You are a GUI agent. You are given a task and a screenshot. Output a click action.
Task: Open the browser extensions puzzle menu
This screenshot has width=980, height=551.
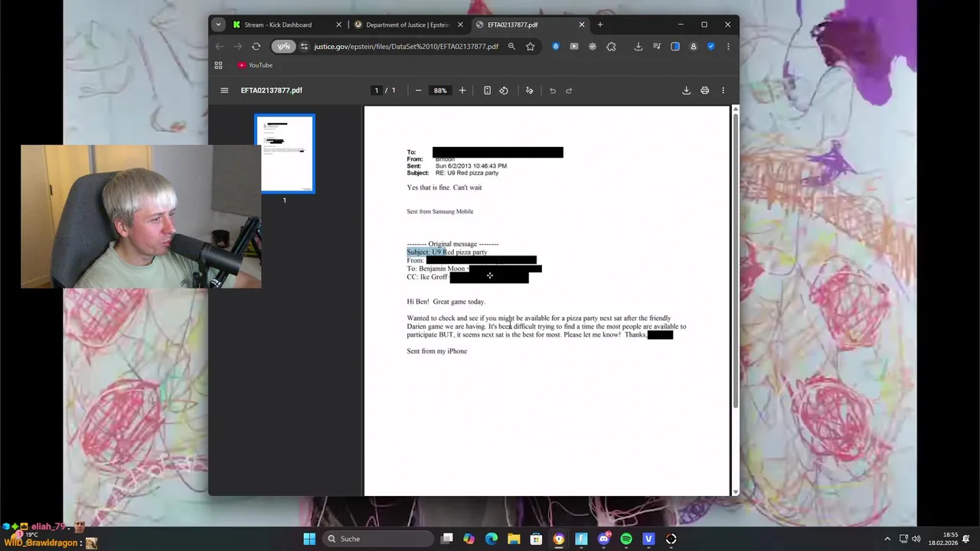611,47
